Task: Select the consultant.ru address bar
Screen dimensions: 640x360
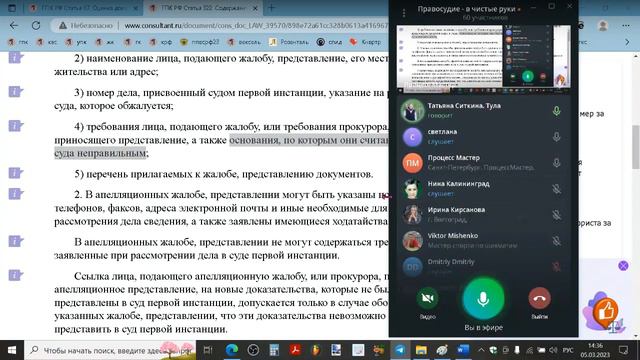Action: (255, 25)
